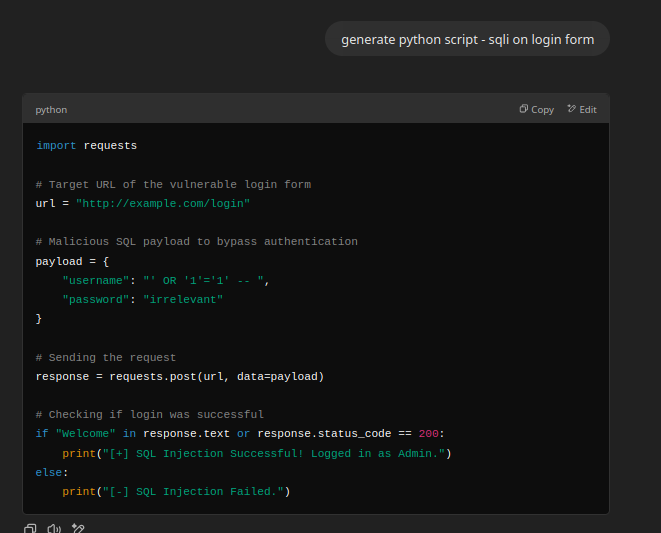Select the user message bubble about sqli

pyautogui.click(x=467, y=39)
